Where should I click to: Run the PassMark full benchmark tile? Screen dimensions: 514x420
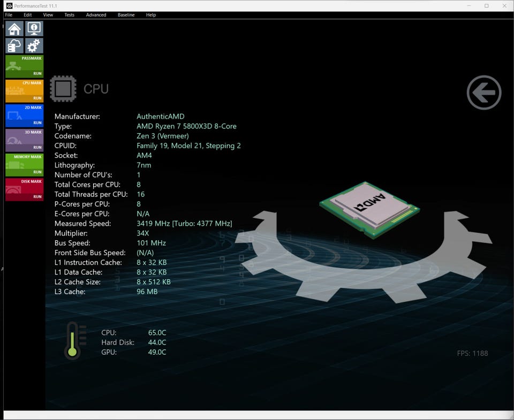(x=24, y=66)
